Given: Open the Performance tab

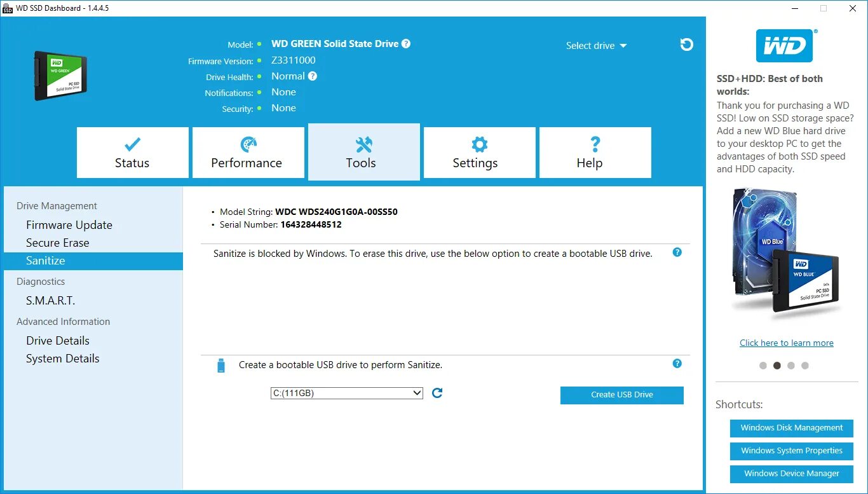Looking at the screenshot, I should pos(248,153).
